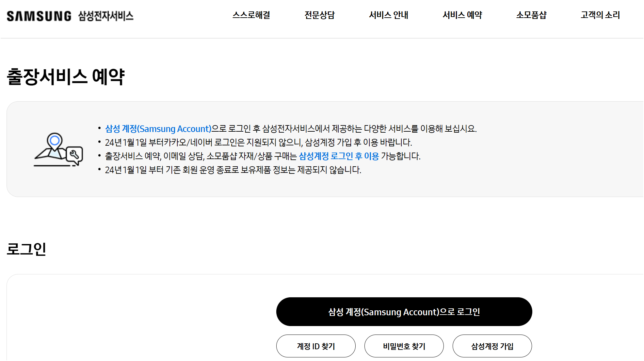
Task: Open the 고객의 소리 menu
Action: [600, 15]
